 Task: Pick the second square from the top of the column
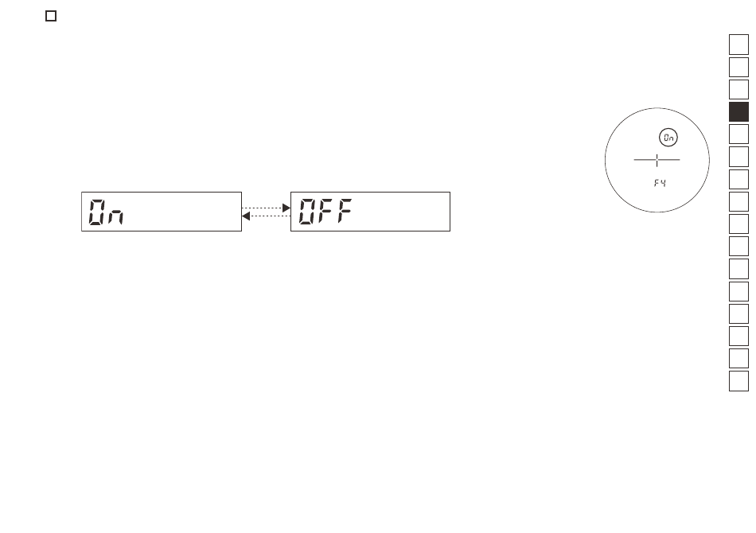pos(738,67)
